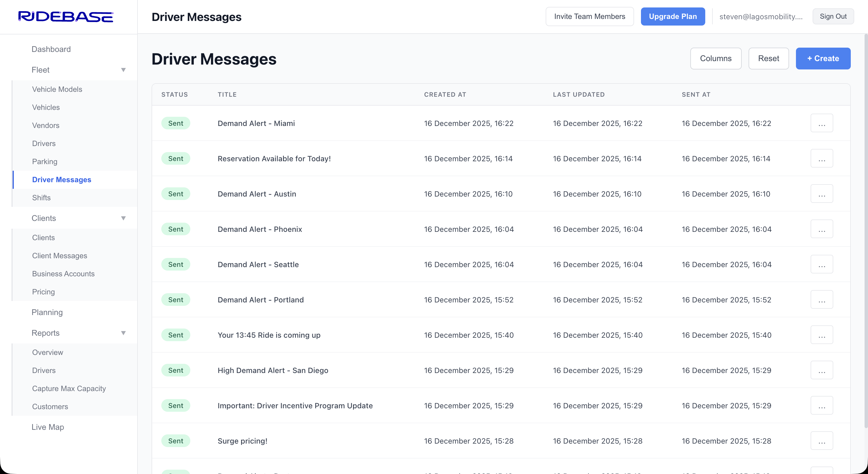Open options for High Demand Alert - San Diego
Viewport: 868px width, 474px height.
pyautogui.click(x=821, y=370)
